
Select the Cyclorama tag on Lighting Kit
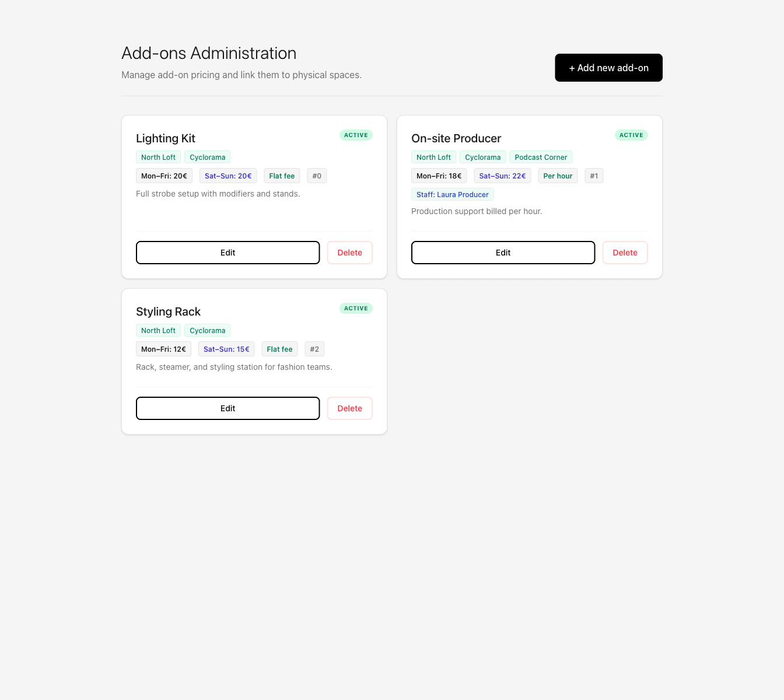[x=207, y=157]
